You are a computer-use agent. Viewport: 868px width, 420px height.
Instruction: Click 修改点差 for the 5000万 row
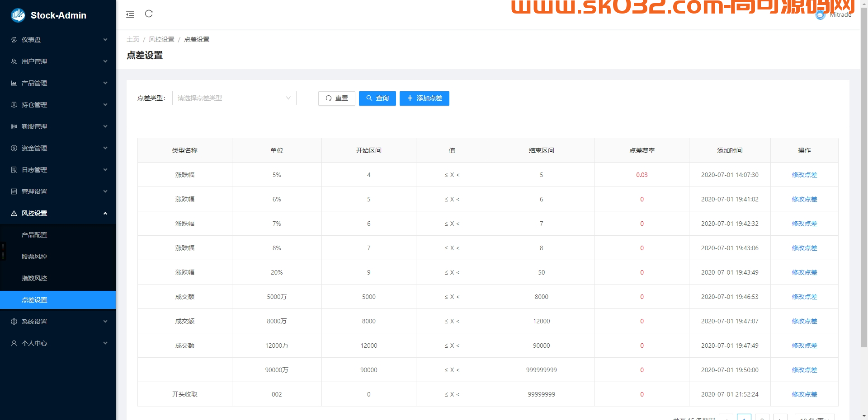(x=804, y=297)
